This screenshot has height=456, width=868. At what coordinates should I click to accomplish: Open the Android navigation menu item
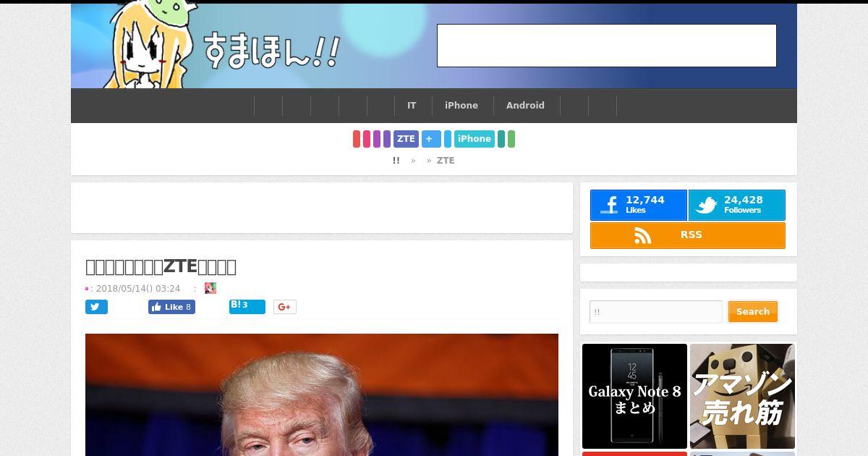[525, 106]
